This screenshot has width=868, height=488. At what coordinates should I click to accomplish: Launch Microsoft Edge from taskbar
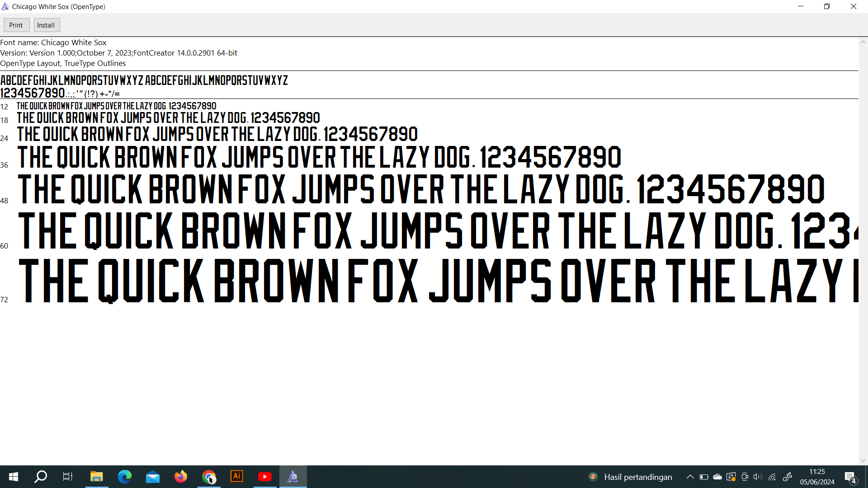(x=124, y=477)
